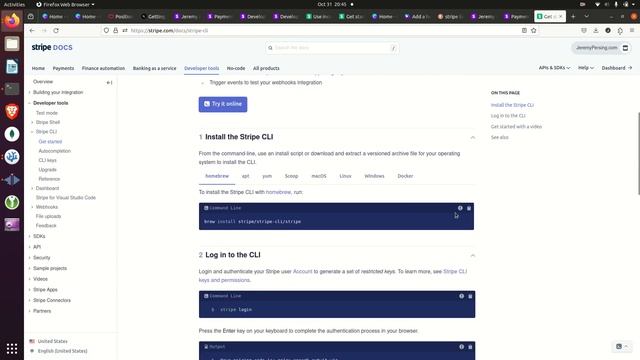Select the yum install tab
640x360 pixels.
click(267, 176)
